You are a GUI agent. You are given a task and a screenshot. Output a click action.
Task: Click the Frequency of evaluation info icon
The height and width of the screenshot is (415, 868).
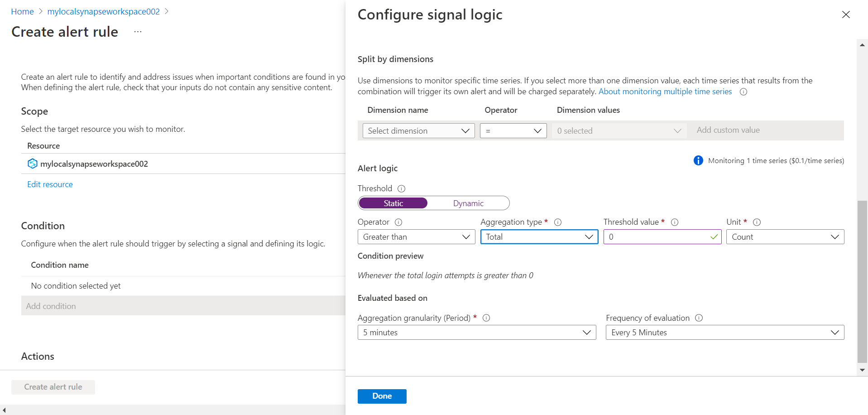[699, 318]
